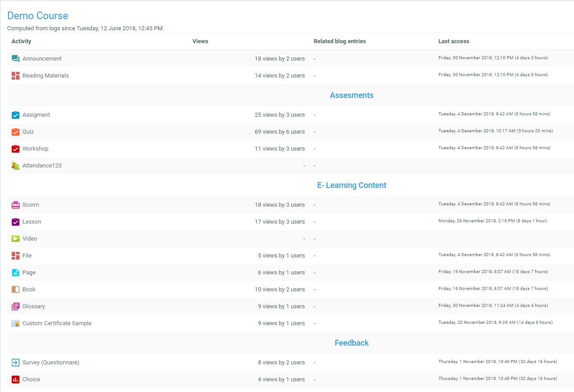This screenshot has width=574, height=392.
Task: Click the Quiz activity icon
Action: coord(16,132)
